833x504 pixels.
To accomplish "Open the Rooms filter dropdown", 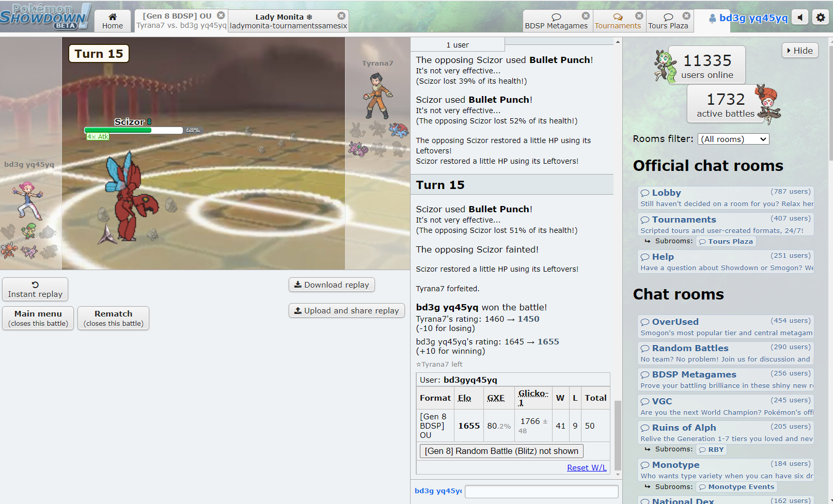I will click(x=733, y=139).
